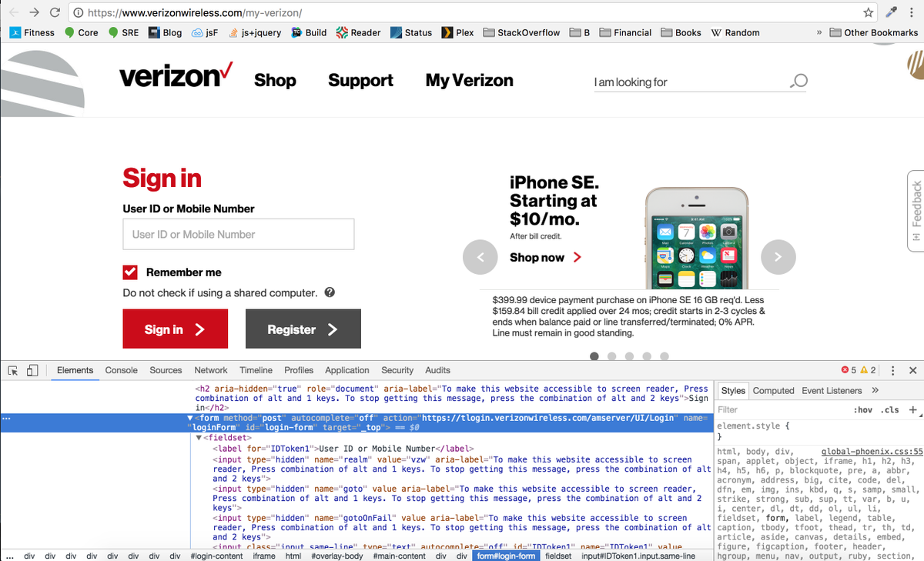Viewport: 924px width, 561px height.
Task: Click the iPhone SE product image
Action: [696, 237]
